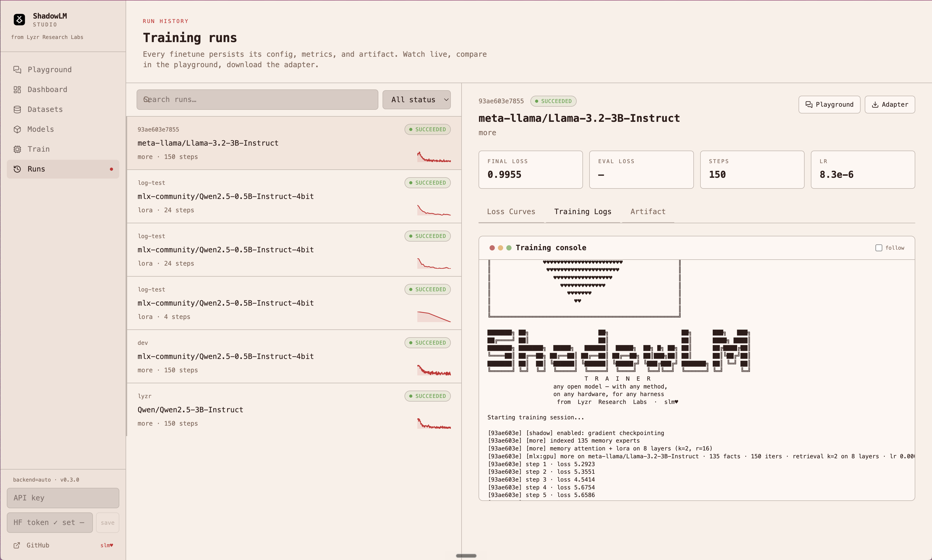
Task: Click 'backend=auto · v0.3.0' status text
Action: pyautogui.click(x=46, y=480)
